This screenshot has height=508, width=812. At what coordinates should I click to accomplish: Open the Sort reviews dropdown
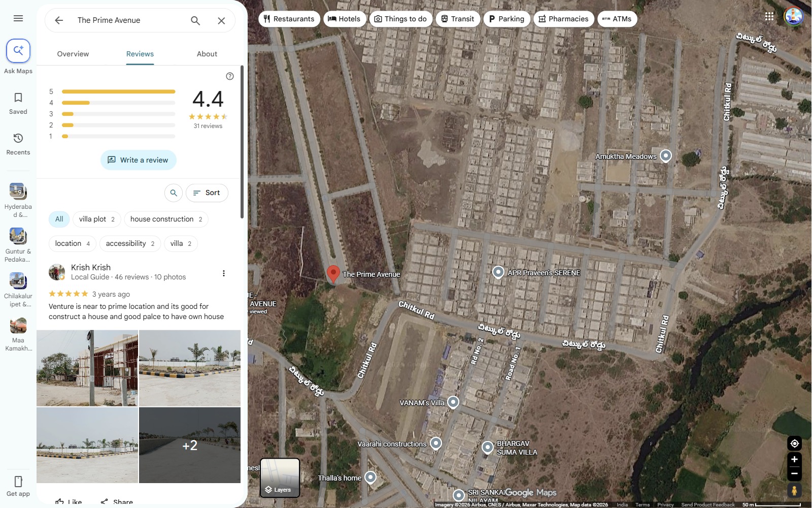[x=207, y=193]
